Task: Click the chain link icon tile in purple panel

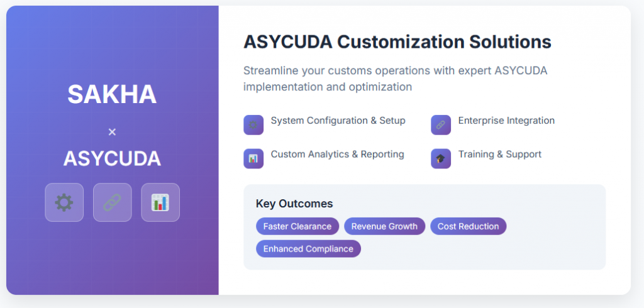Action: tap(112, 202)
